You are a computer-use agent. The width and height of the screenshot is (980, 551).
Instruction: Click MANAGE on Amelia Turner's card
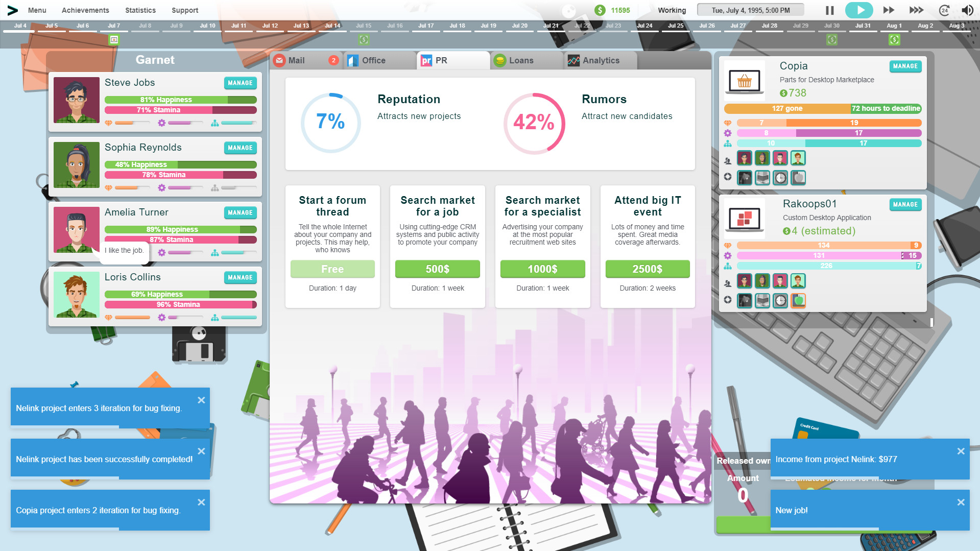[240, 212]
